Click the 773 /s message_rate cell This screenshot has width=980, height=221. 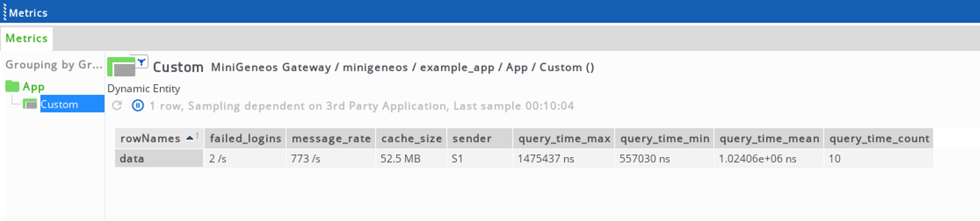pyautogui.click(x=331, y=159)
